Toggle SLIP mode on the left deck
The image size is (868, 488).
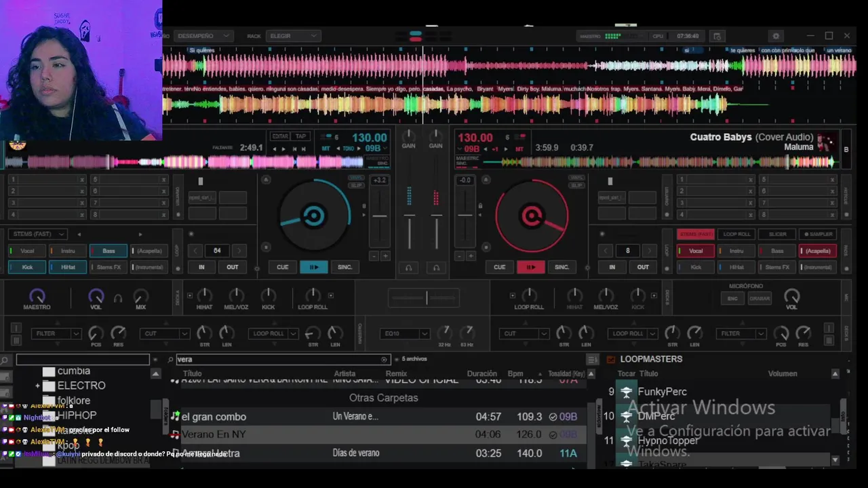[x=356, y=185]
